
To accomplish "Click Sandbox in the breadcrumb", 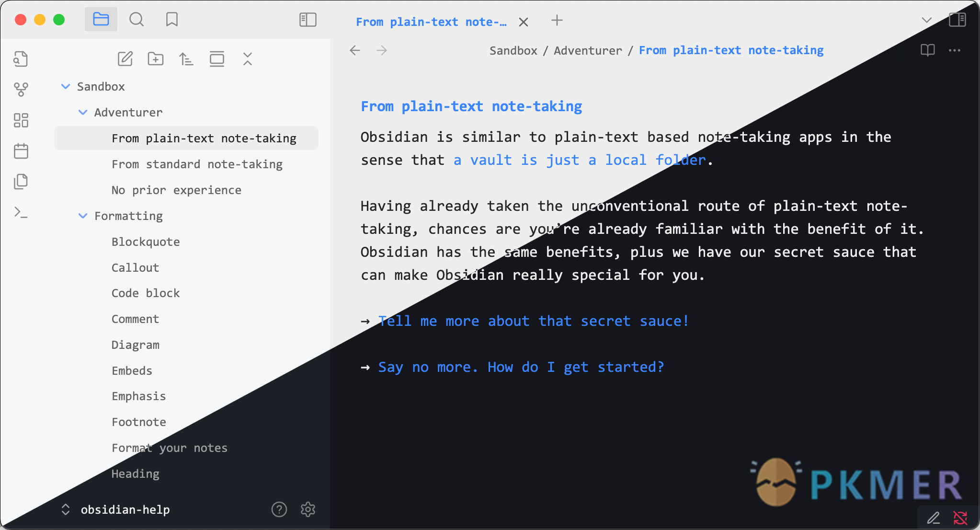I will pyautogui.click(x=513, y=50).
